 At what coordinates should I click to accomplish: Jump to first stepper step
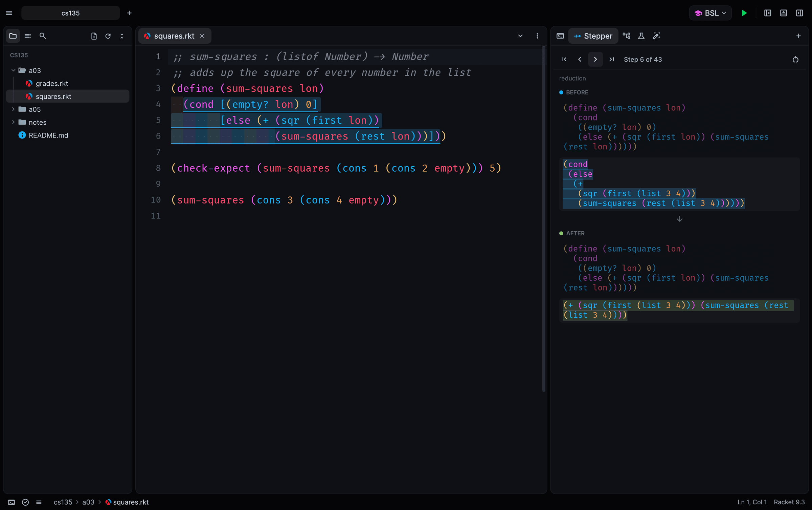click(x=564, y=59)
